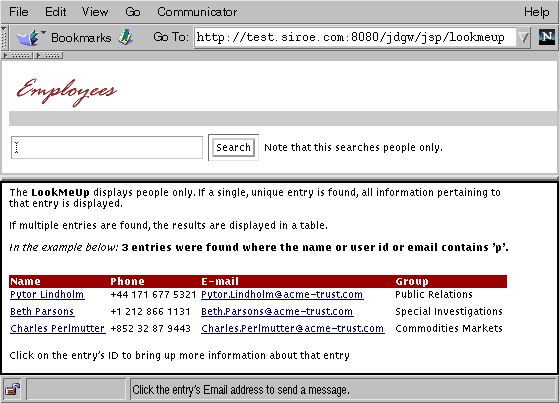Click into the Go To URL field
559x403 pixels.
point(355,37)
